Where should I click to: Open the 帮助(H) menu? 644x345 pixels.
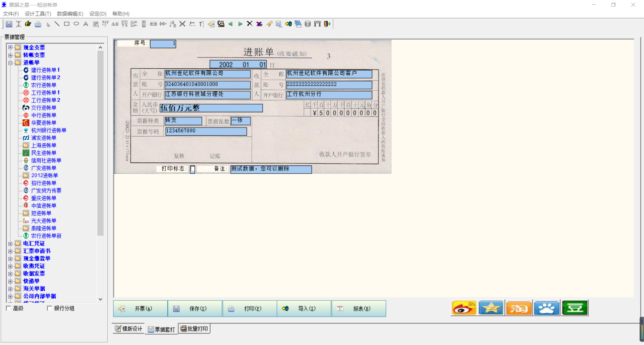[121, 14]
